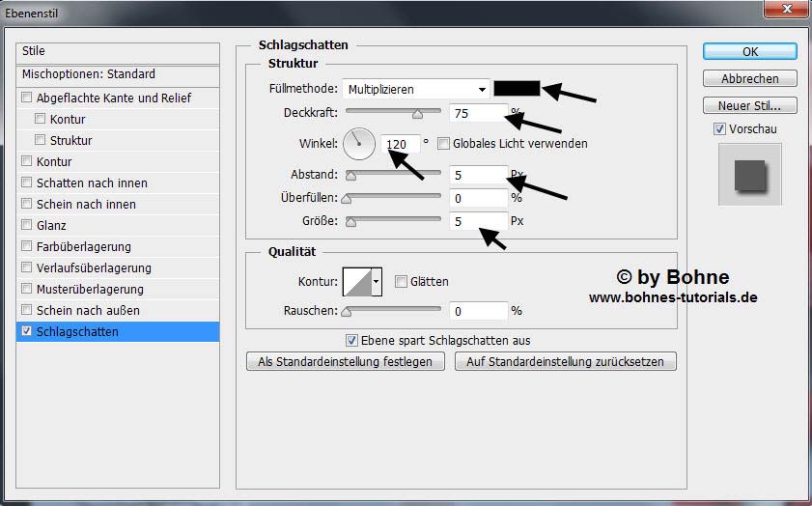Toggle Globales Licht verwenden checkbox

pyautogui.click(x=444, y=144)
